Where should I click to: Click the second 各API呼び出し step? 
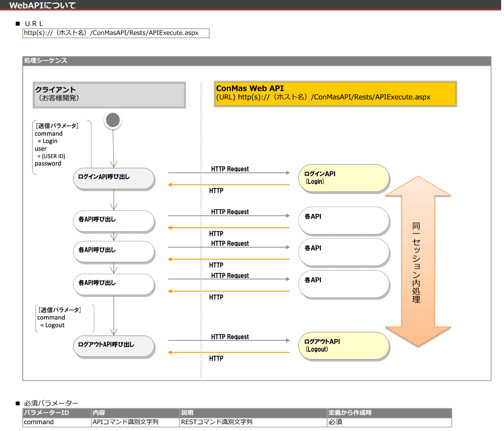click(x=114, y=250)
